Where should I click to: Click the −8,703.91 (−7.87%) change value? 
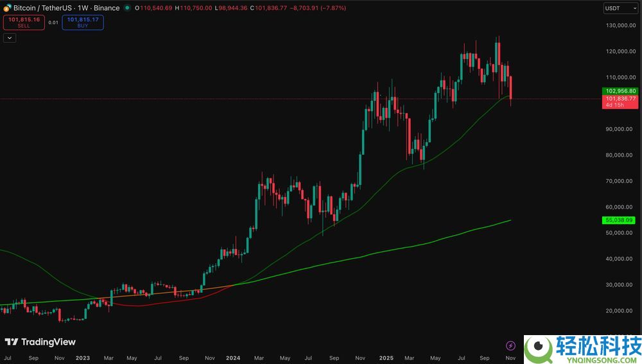(318, 8)
